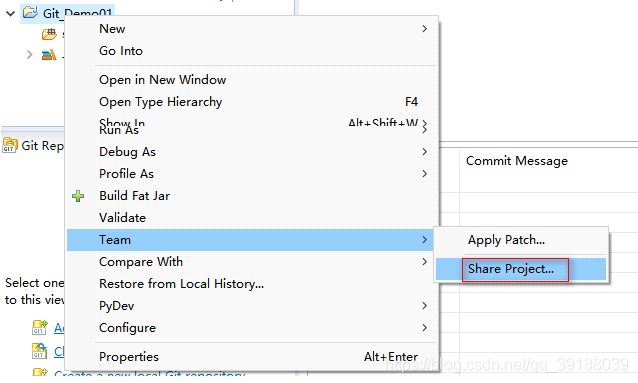Click the green plus Fat Jar icon
This screenshot has width=638, height=383.
click(78, 196)
